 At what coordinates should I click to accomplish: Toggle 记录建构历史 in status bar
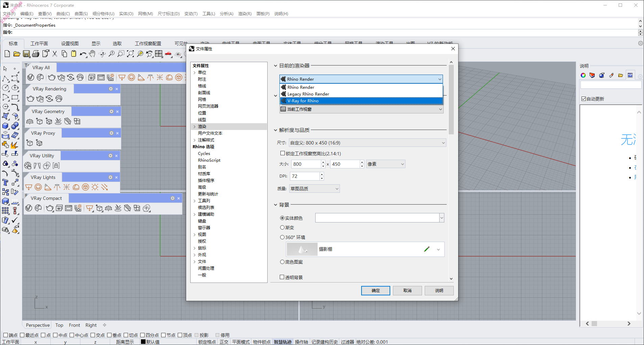[x=324, y=342]
